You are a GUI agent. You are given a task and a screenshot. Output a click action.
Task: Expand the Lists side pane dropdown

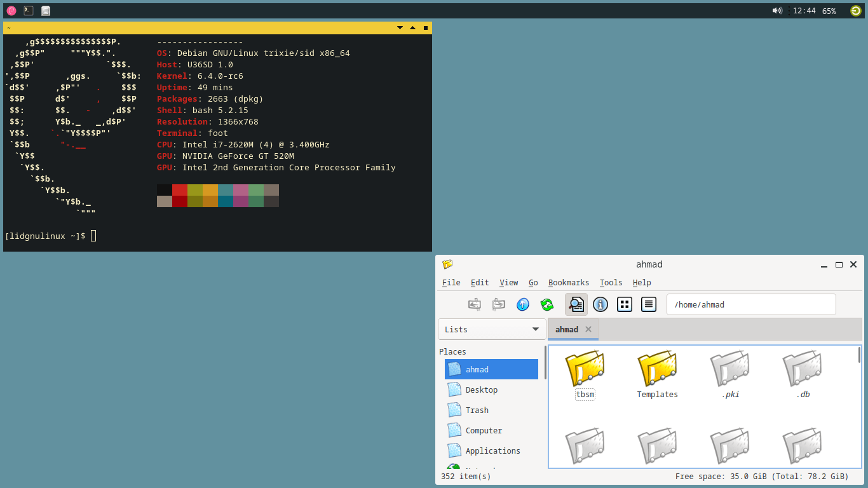coord(492,329)
